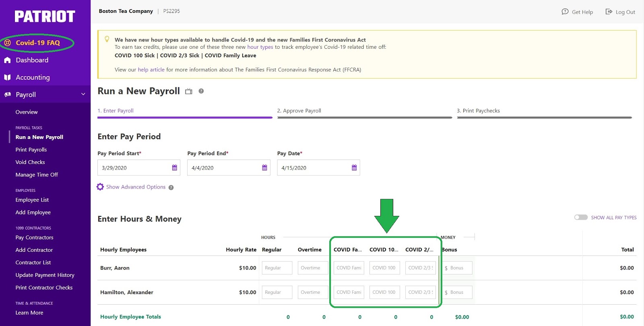Click the Pay Period End date field
The image size is (644, 326).
coord(229,168)
